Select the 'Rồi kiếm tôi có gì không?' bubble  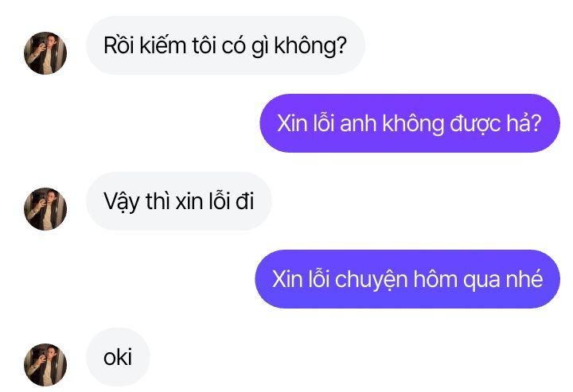225,45
